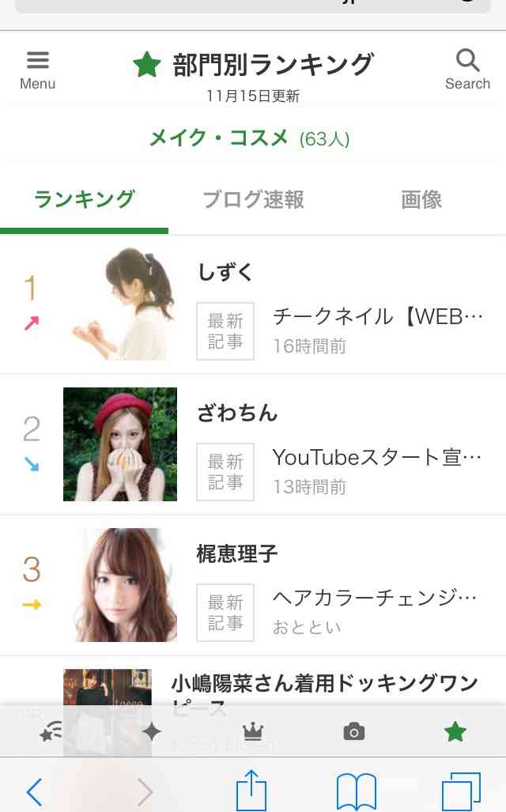Switch to the ブログ速報 tab
506x812 pixels.
coord(253,199)
